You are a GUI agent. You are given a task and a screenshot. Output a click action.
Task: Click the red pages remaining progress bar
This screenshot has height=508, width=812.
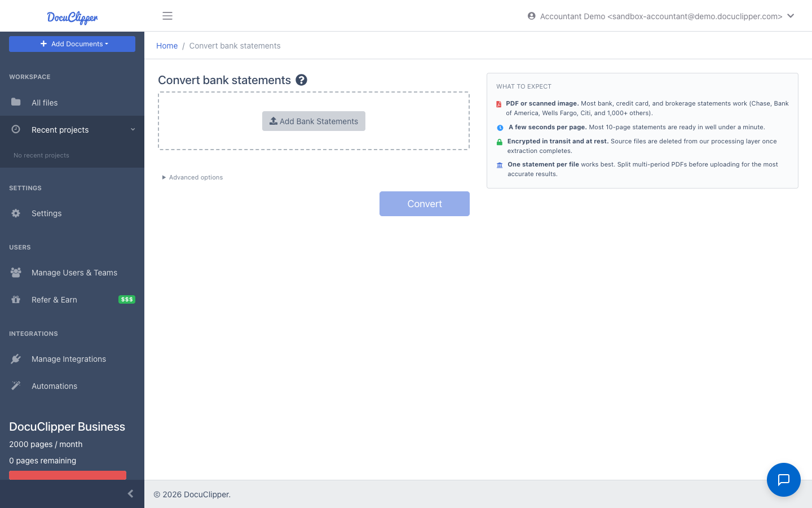[68, 475]
